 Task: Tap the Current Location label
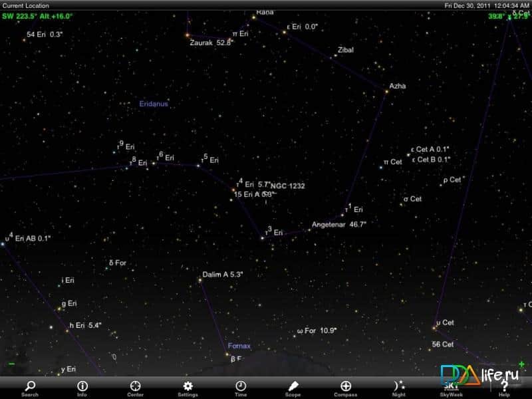(25, 5)
